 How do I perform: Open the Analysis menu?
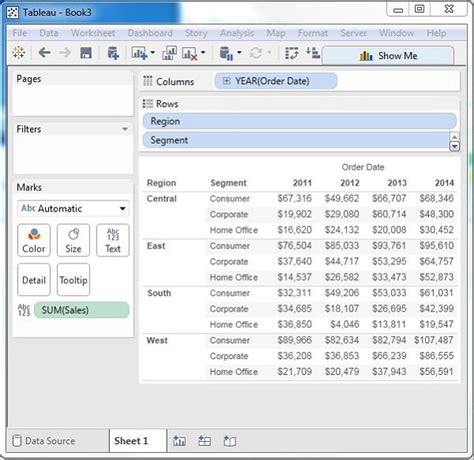tap(237, 33)
